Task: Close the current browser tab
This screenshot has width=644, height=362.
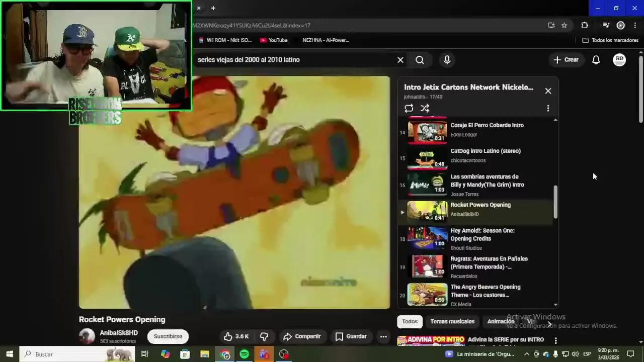Action: tap(199, 8)
